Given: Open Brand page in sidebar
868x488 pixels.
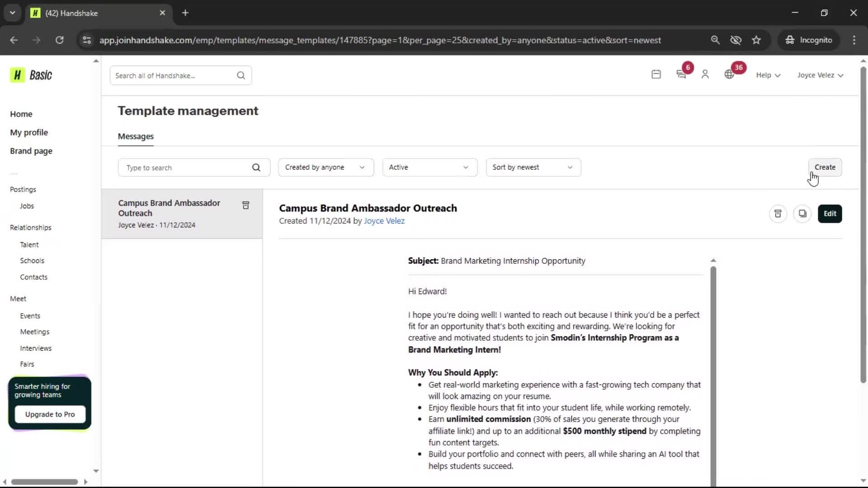Looking at the screenshot, I should click(x=31, y=151).
